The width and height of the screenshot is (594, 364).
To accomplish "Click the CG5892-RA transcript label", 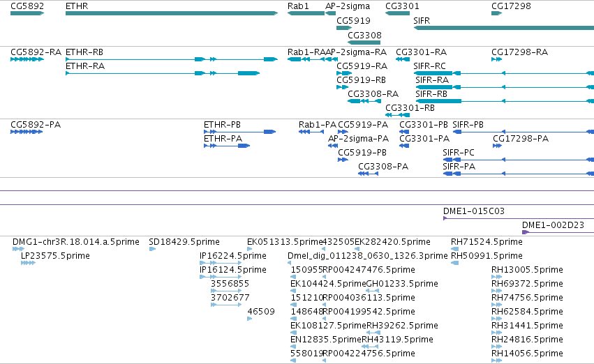I will point(36,52).
